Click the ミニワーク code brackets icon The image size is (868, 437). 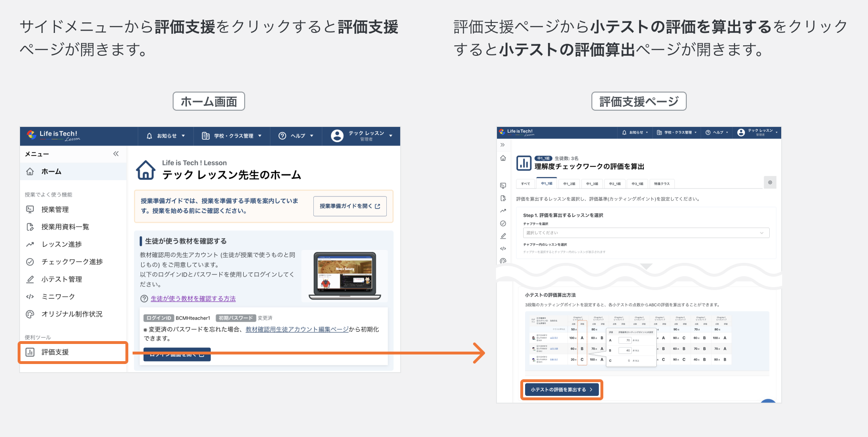point(30,296)
